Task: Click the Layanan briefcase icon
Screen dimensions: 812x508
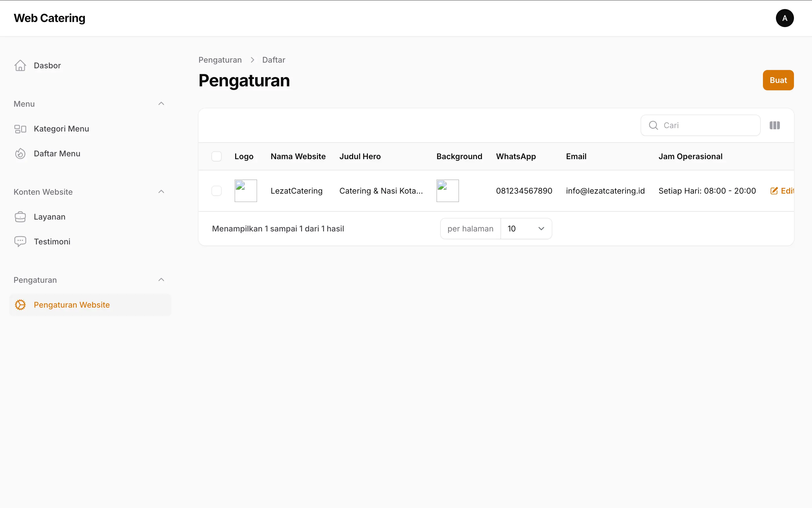Action: point(20,217)
